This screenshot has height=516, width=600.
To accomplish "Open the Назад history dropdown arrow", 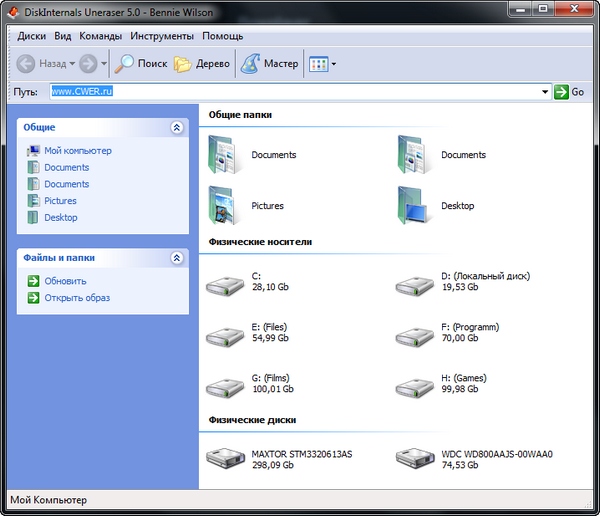I will click(72, 64).
